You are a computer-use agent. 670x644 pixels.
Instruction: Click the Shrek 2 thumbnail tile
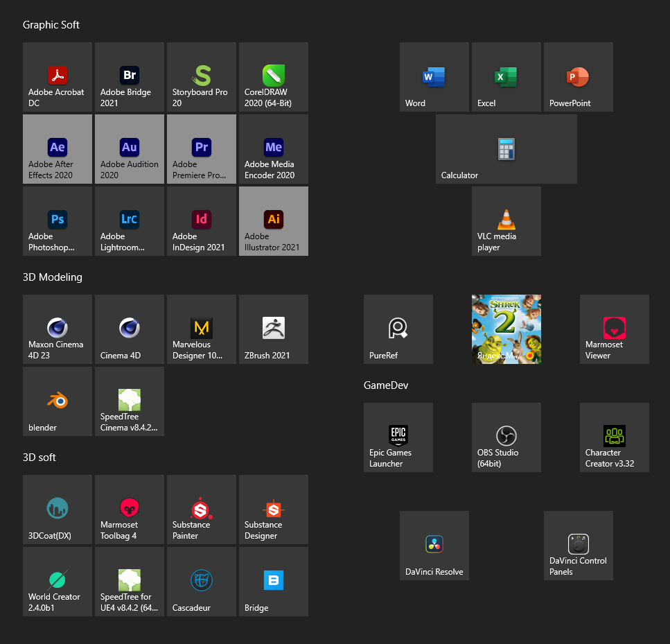point(506,329)
